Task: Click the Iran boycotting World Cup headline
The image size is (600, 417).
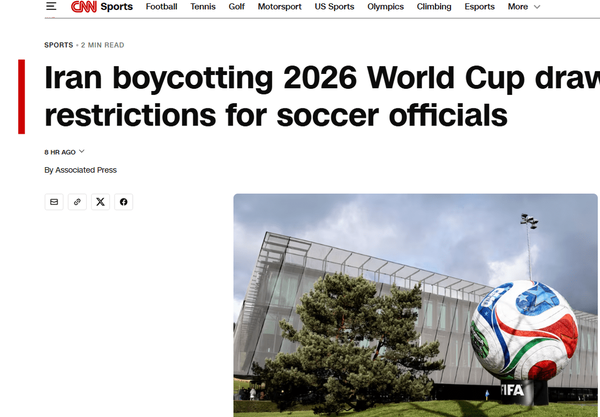Action: pos(300,97)
